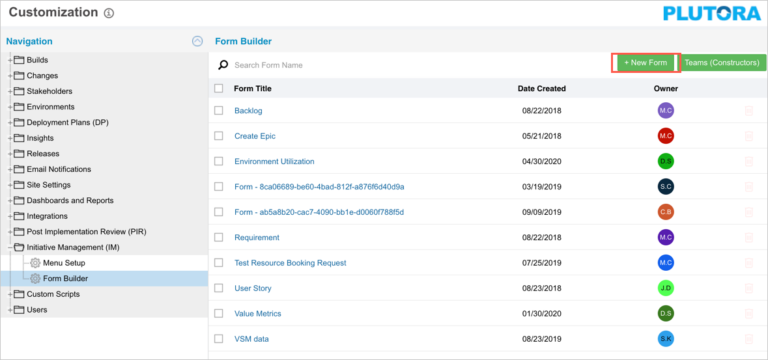The image size is (768, 360).
Task: Select Dashboards and Reports in navigation
Action: (70, 201)
